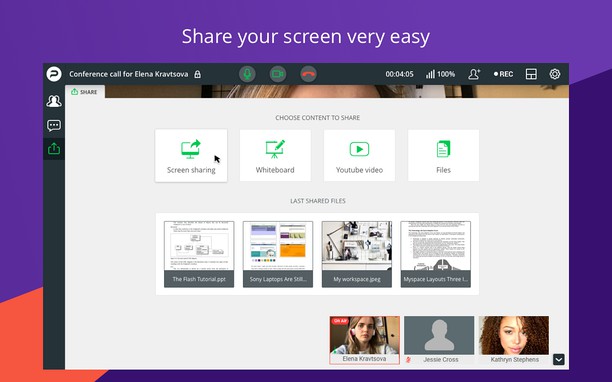Open the Sony Laptops Are Still... file
Screen dimensions: 612x382
tap(278, 254)
